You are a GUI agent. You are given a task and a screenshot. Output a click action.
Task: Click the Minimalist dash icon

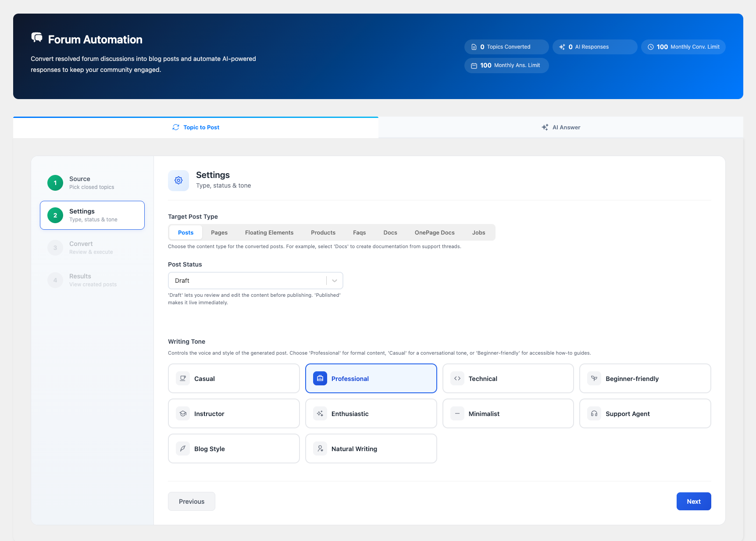click(x=457, y=413)
